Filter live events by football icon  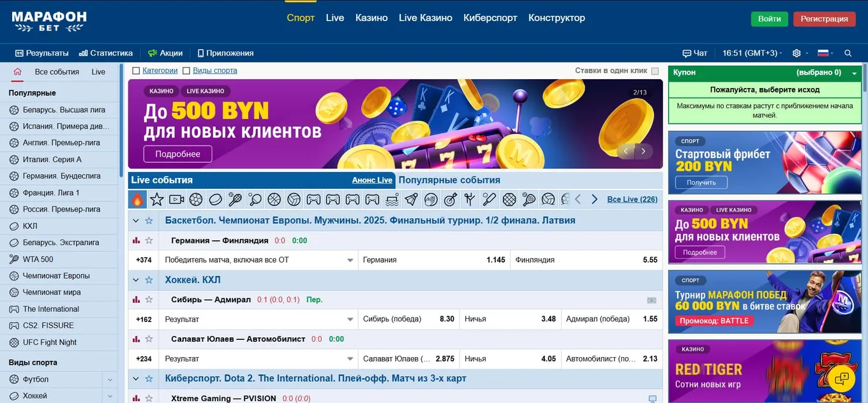(x=196, y=200)
